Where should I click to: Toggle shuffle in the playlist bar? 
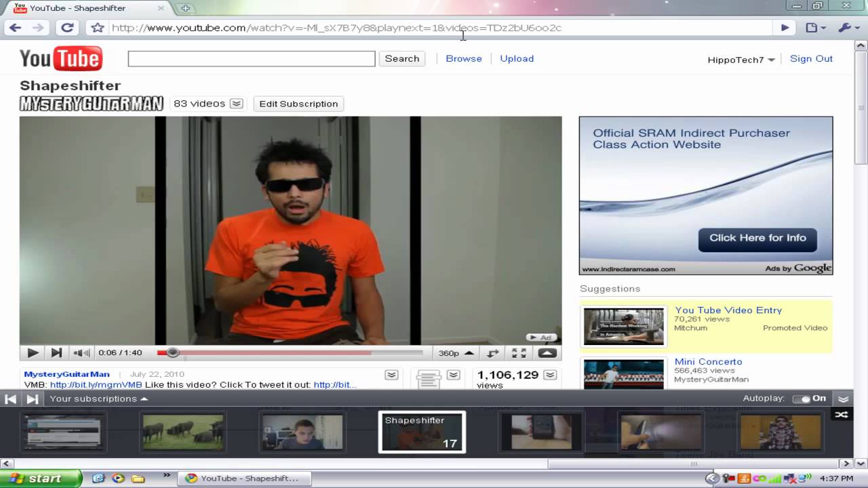842,414
